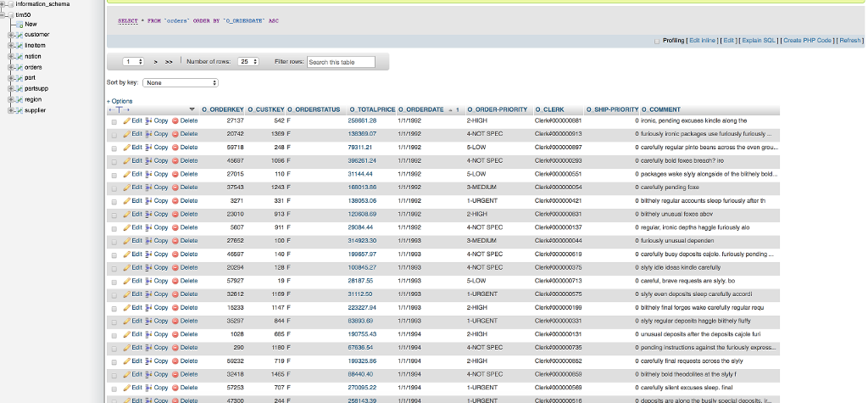
Task: Collapse the tim50 database node
Action: click(4, 15)
